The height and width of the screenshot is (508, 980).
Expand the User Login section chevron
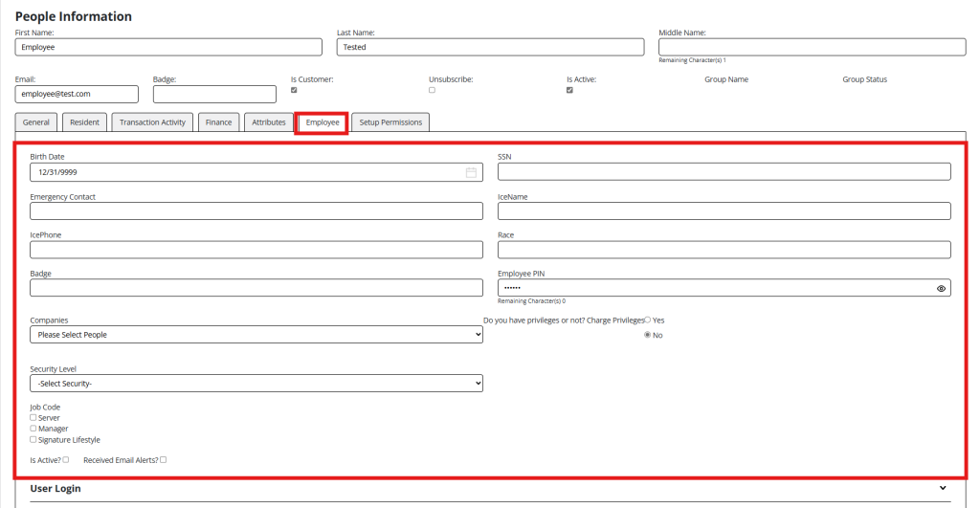tap(943, 488)
